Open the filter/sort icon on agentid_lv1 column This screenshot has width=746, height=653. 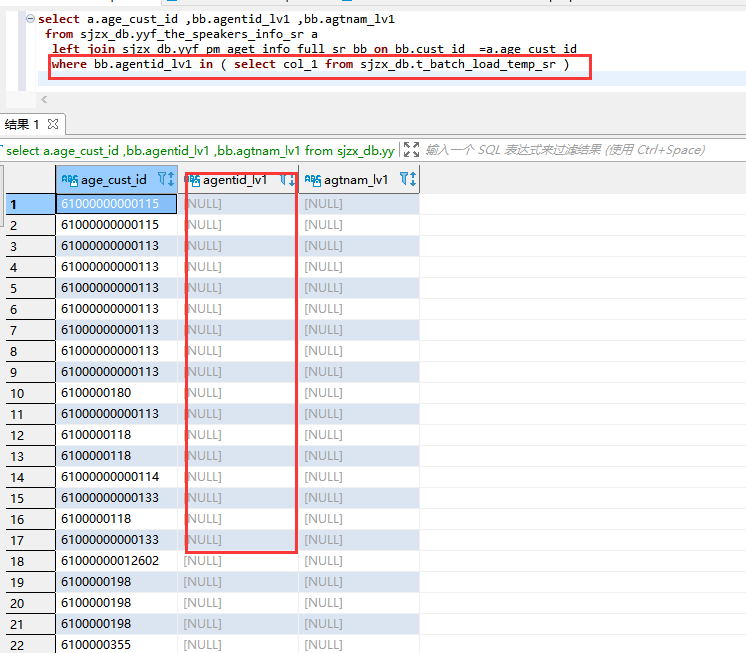(287, 180)
